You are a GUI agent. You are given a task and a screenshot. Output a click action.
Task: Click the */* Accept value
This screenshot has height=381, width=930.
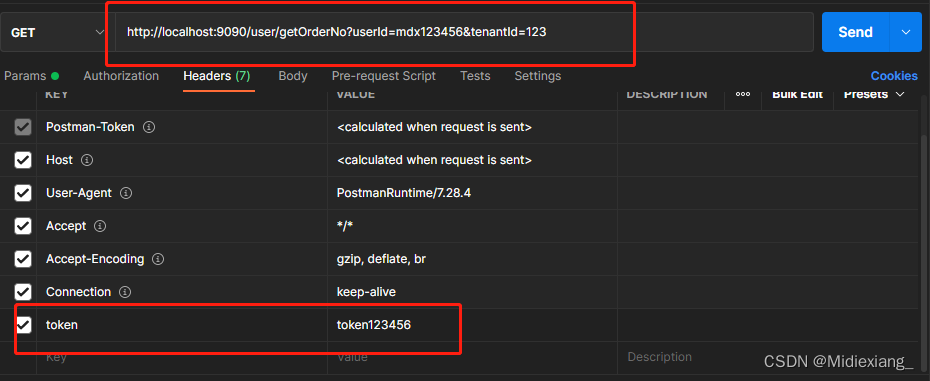[x=345, y=226]
